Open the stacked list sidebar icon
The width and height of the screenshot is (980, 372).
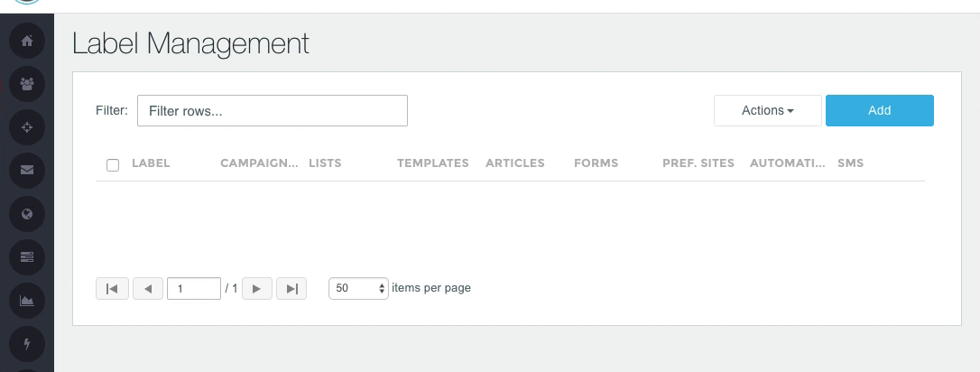(27, 257)
